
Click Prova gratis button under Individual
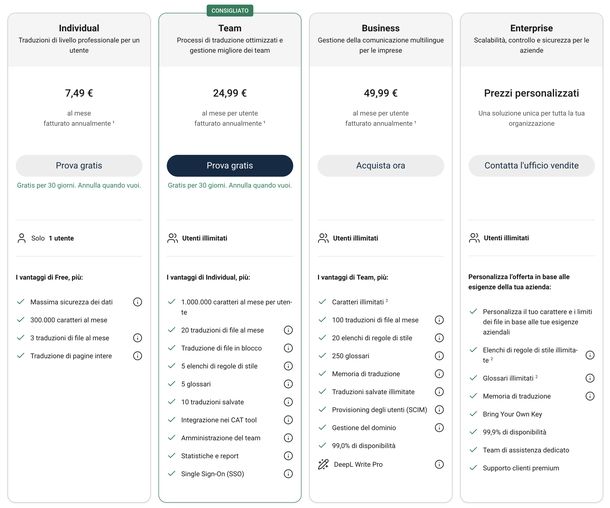[79, 165]
